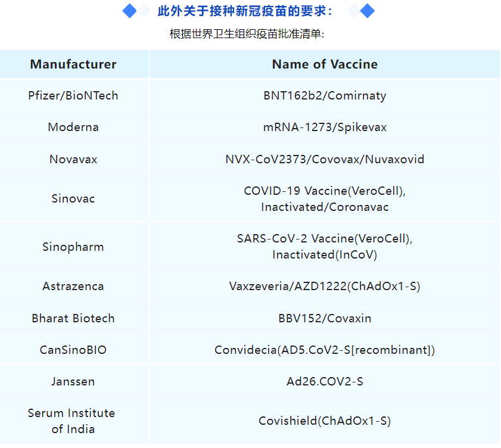Select the mRNA-1273/Spikevax cell

[325, 127]
